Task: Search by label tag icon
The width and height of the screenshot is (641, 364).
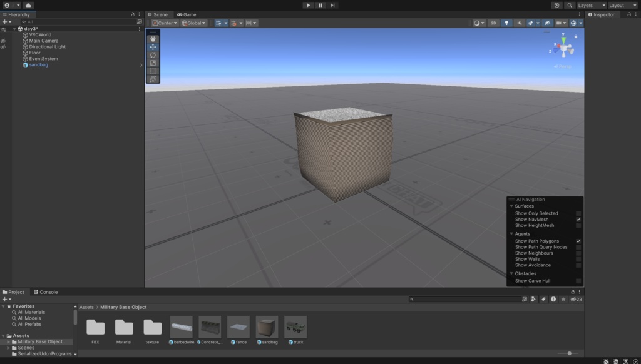Action: pyautogui.click(x=543, y=300)
